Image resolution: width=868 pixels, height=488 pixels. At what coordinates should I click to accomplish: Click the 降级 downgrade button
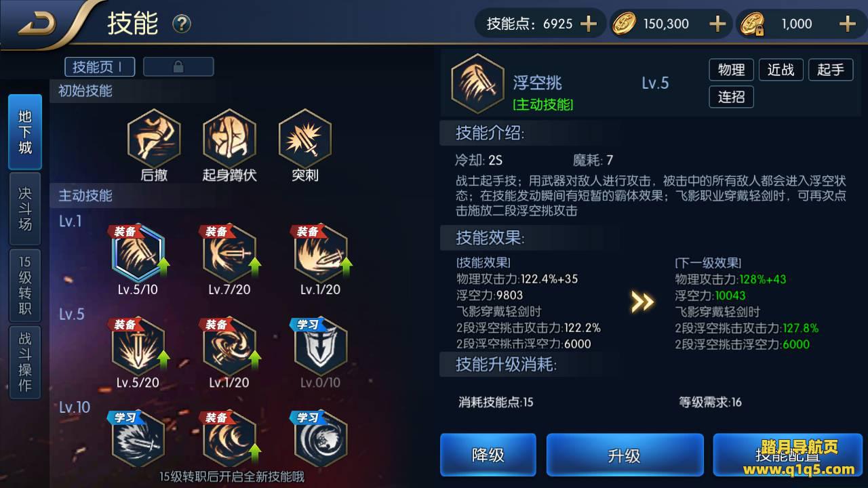click(488, 455)
